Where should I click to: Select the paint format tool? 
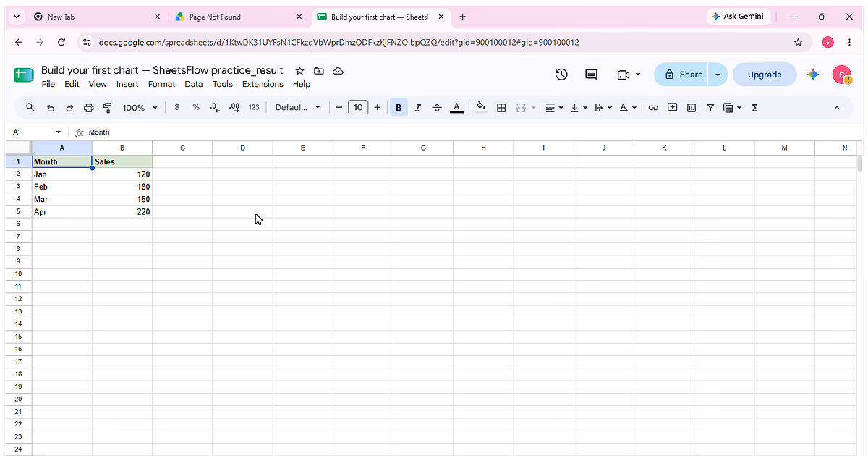(108, 107)
